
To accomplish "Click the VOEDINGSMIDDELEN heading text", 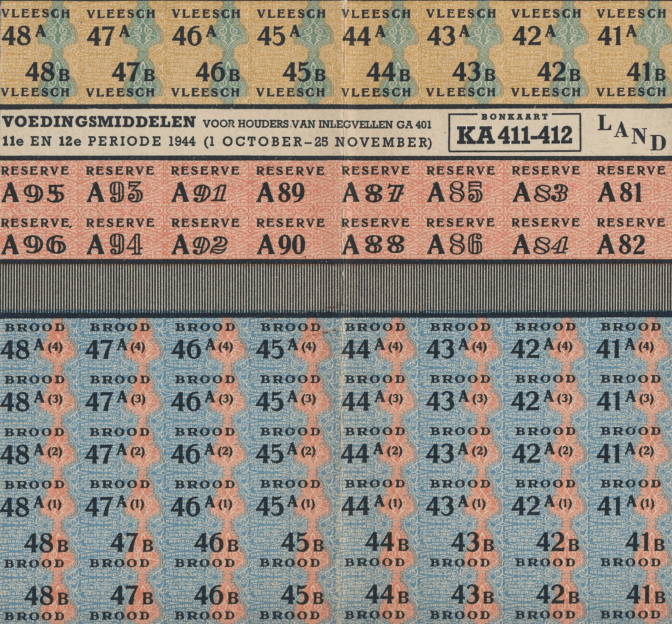I will 98,122.
